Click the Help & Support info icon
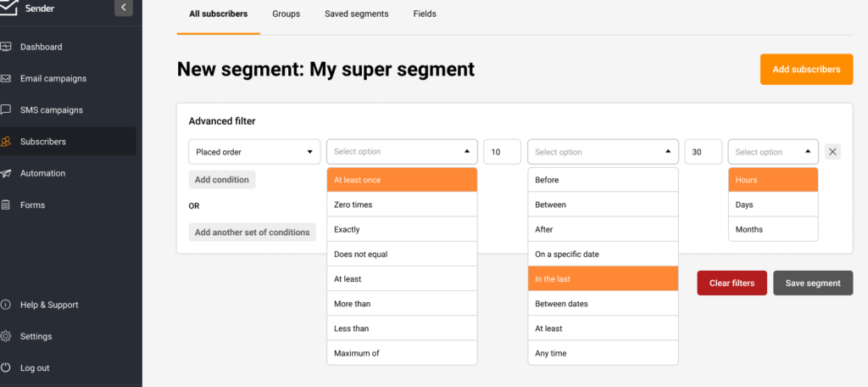The image size is (868, 387). tap(5, 305)
